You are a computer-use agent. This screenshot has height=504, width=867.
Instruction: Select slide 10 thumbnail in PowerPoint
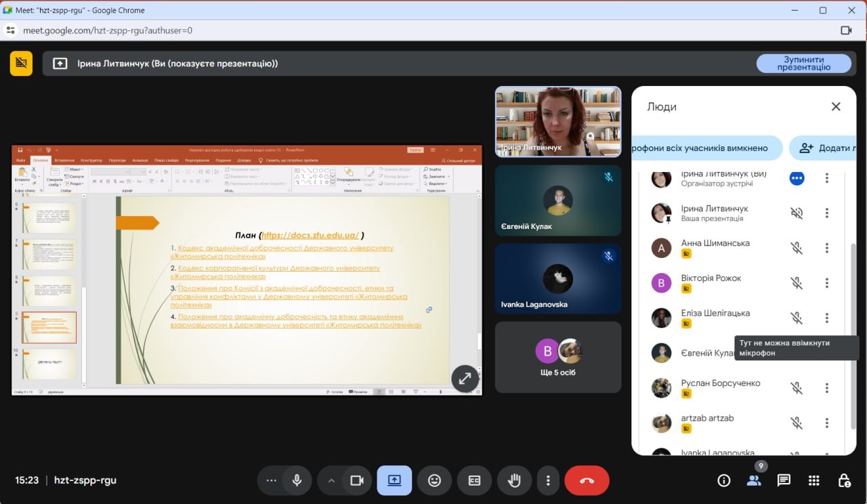(x=49, y=364)
